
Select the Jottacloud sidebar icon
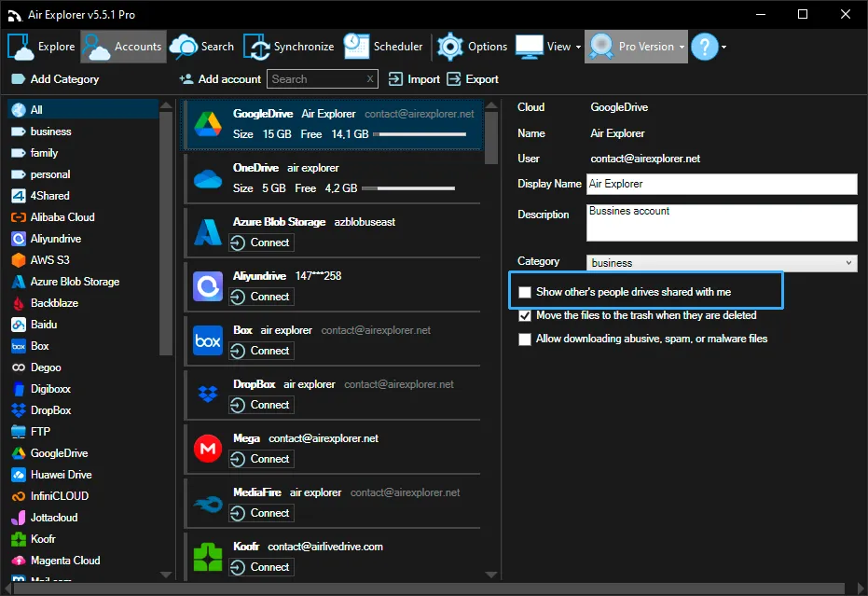[19, 518]
